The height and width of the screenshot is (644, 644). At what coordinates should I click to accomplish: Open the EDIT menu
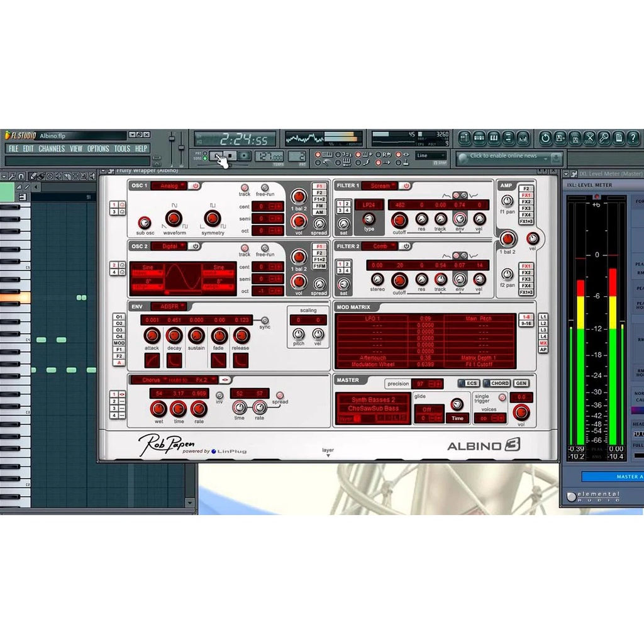click(x=28, y=148)
